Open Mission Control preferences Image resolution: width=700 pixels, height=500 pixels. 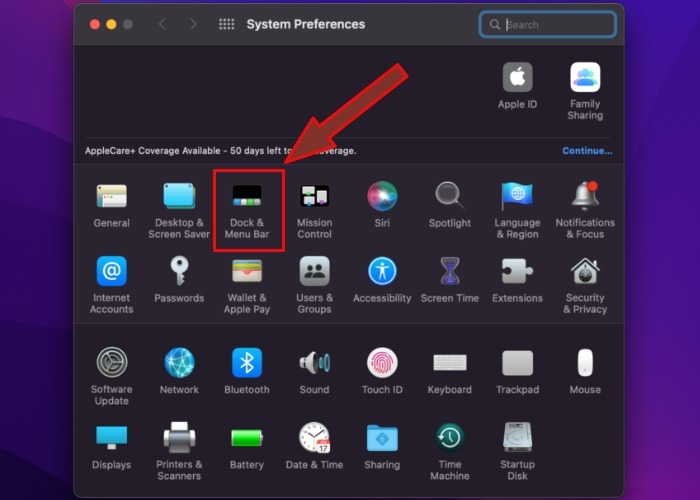(314, 196)
